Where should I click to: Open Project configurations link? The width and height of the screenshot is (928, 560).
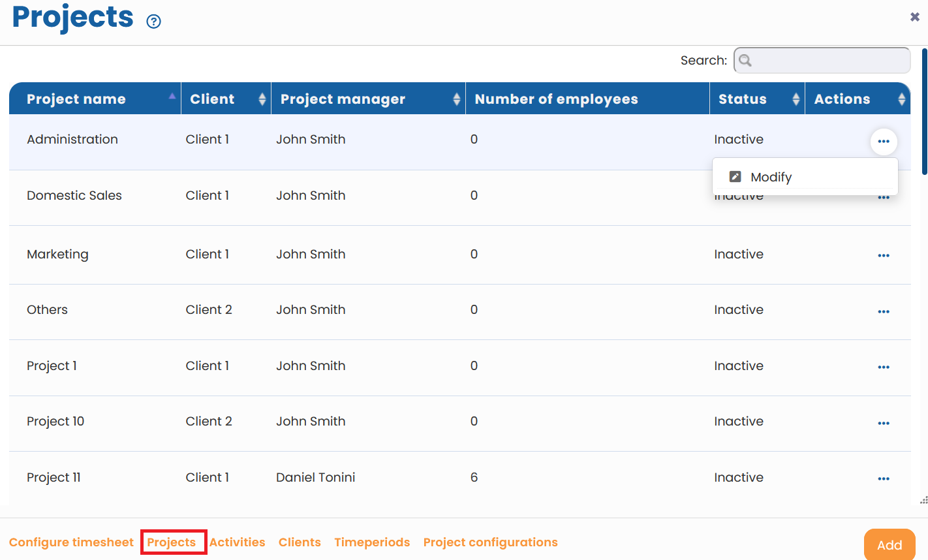(x=490, y=542)
